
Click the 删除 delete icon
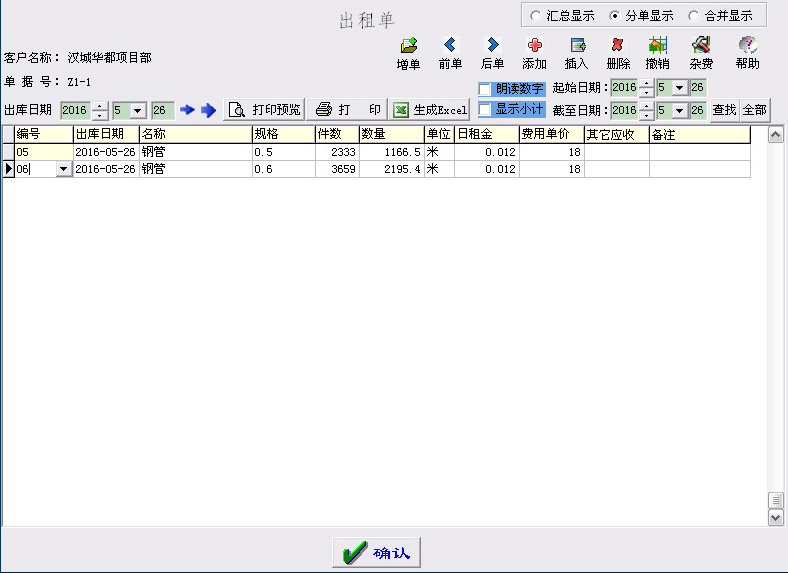[x=618, y=46]
